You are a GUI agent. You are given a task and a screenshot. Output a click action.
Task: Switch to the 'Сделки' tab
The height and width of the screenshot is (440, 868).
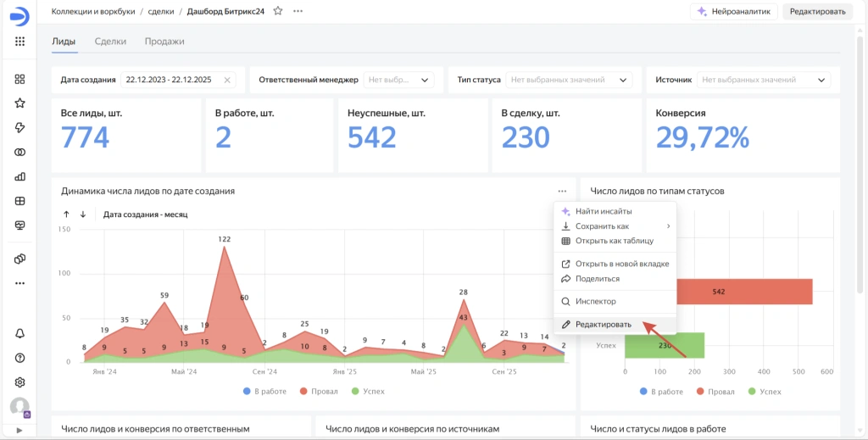[110, 41]
